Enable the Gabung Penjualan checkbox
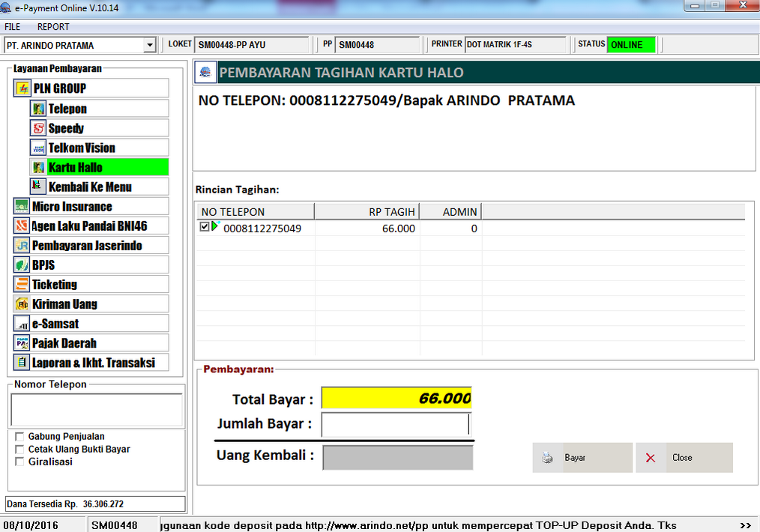760x532 pixels. click(19, 437)
